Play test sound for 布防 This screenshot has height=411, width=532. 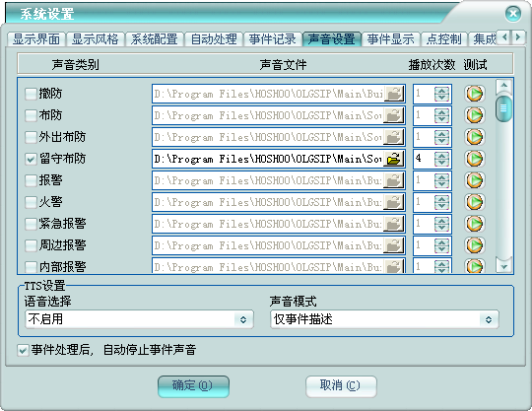point(474,115)
